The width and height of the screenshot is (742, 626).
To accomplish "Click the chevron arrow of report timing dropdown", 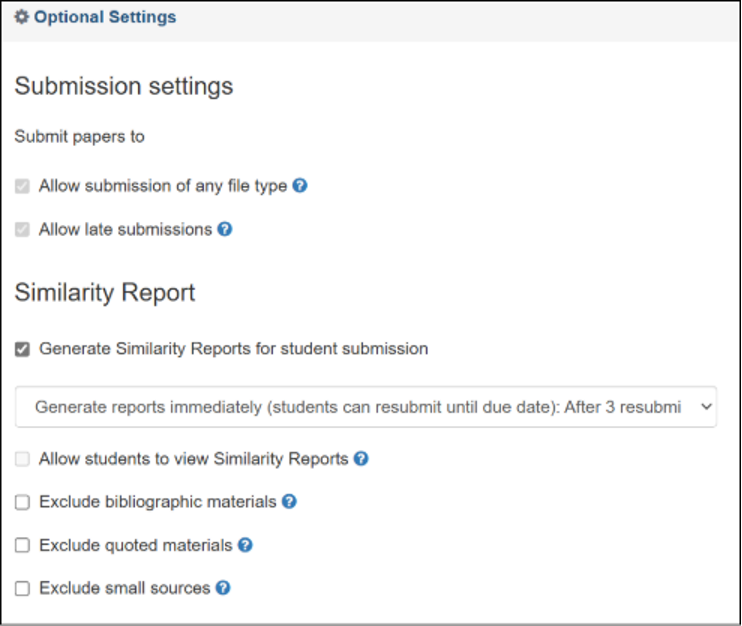I will [x=706, y=406].
